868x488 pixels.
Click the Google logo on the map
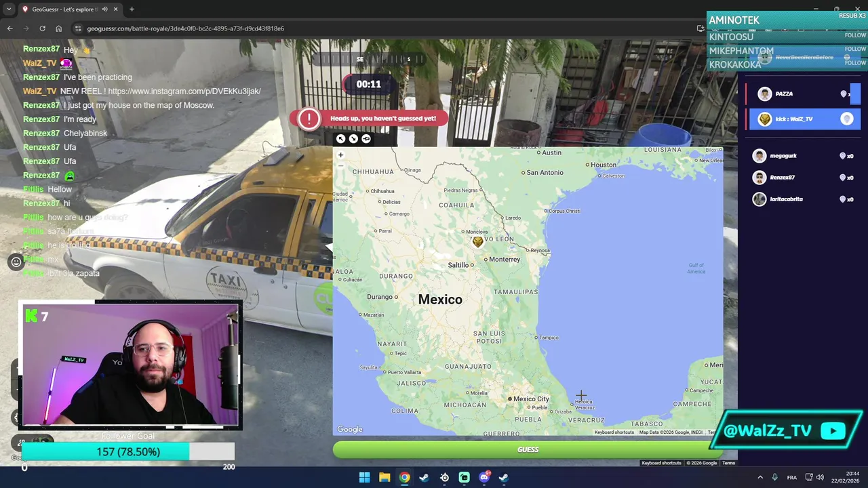click(350, 429)
